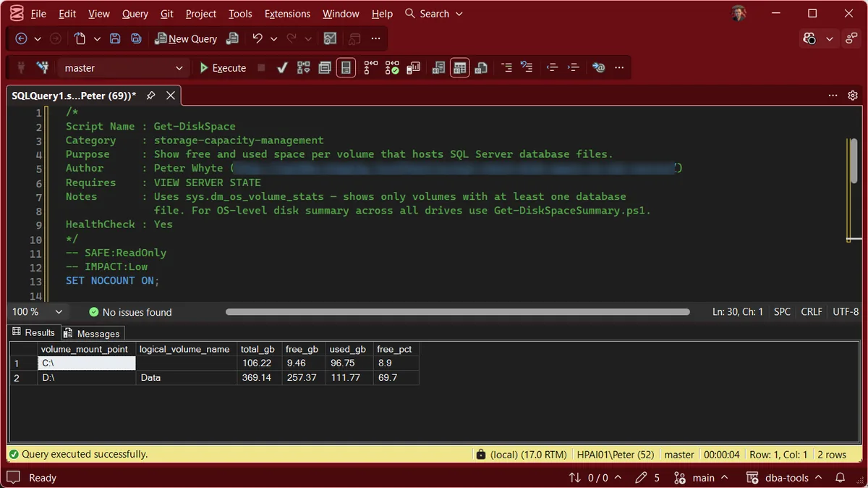The image size is (868, 488).
Task: Click the Change Connection icon
Action: pos(43,67)
